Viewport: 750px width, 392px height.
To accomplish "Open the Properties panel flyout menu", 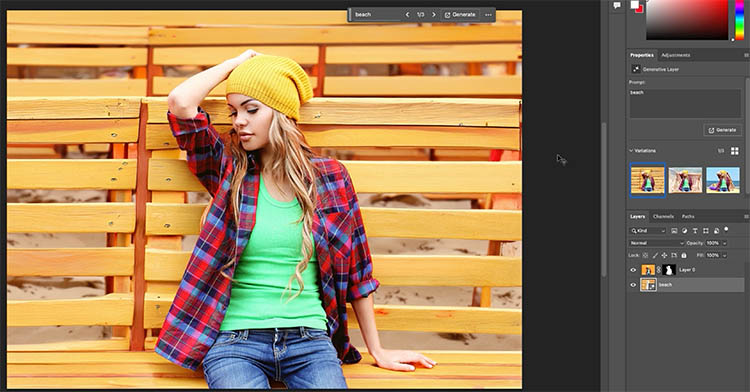I will (746, 55).
